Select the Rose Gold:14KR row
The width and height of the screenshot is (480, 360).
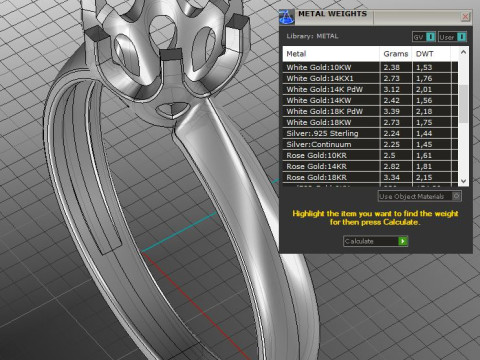click(x=370, y=166)
